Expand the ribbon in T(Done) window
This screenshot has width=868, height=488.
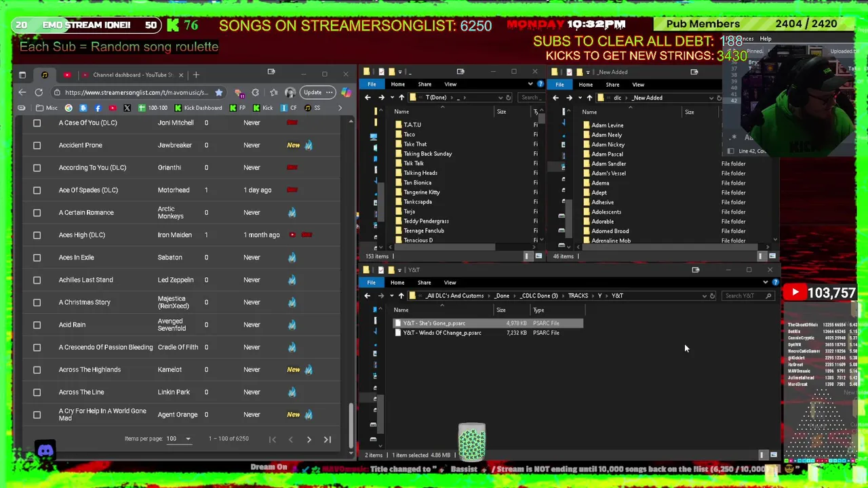530,84
